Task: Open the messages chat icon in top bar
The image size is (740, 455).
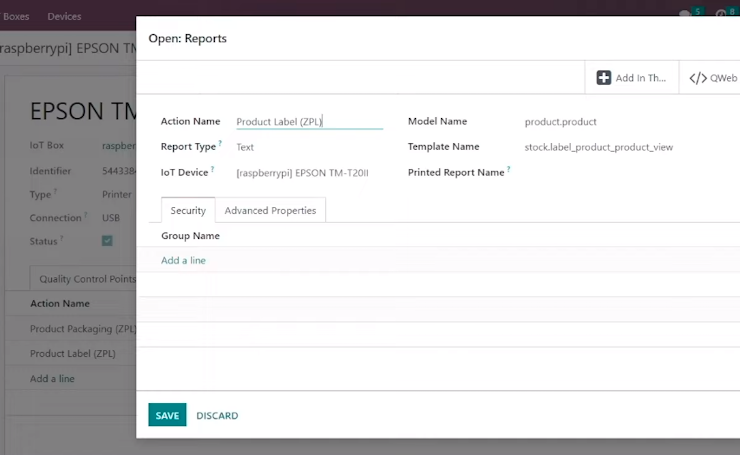Action: [684, 14]
